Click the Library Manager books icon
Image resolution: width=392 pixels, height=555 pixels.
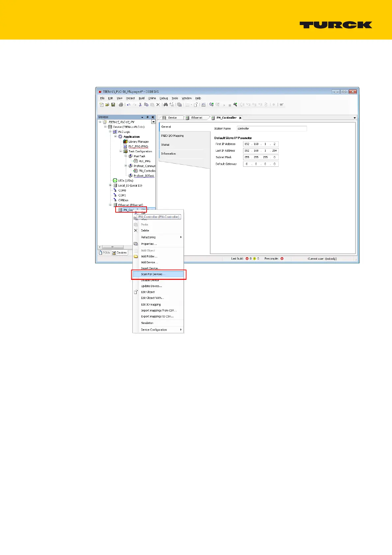(125, 142)
